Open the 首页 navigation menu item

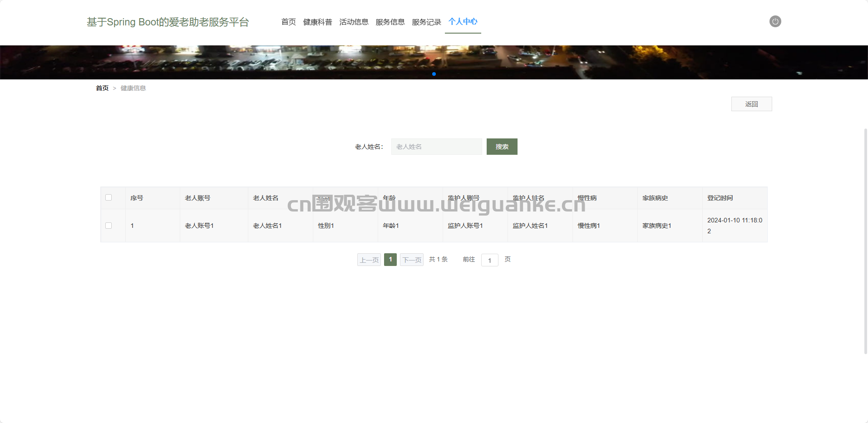tap(288, 22)
